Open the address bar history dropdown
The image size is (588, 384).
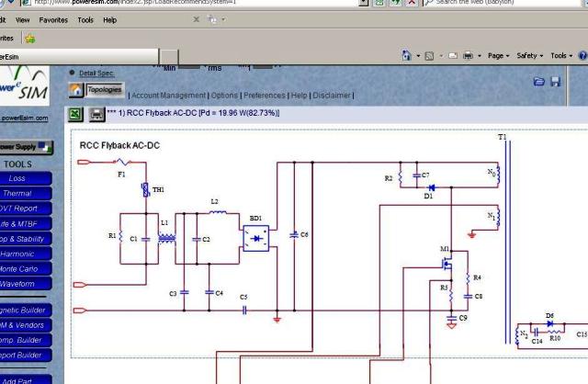364,2
